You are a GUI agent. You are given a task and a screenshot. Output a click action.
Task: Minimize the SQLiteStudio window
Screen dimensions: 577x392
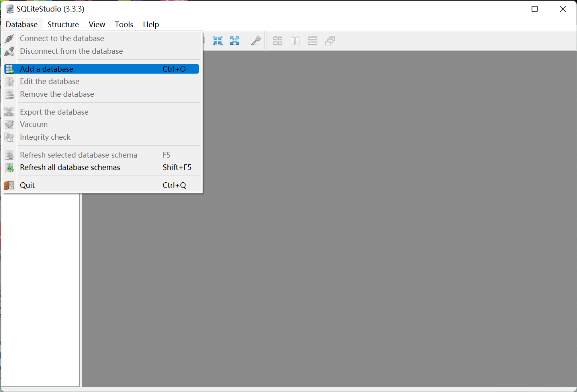pyautogui.click(x=507, y=9)
